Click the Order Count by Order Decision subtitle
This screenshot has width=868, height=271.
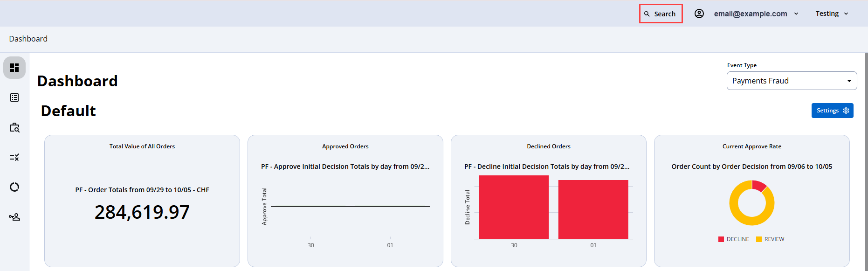click(x=752, y=167)
